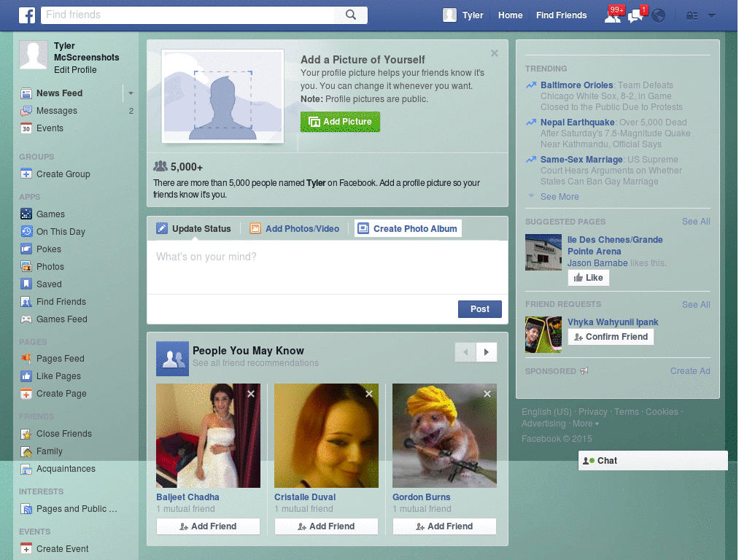Go to Home in top bar

(510, 15)
